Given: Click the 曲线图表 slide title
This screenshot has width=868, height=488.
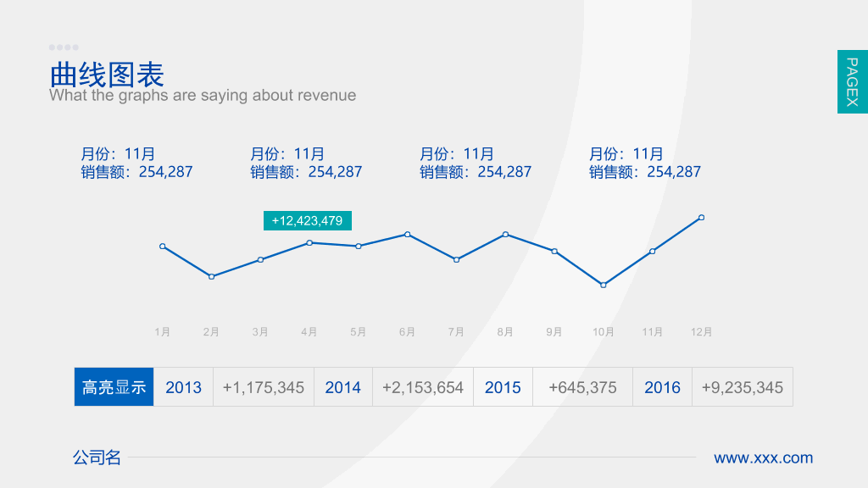Looking at the screenshot, I should (107, 75).
